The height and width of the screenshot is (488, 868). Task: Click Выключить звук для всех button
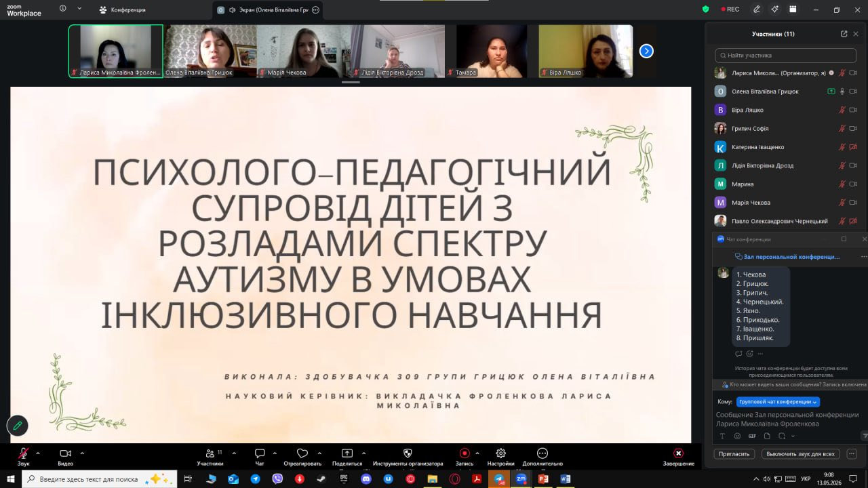coord(801,454)
